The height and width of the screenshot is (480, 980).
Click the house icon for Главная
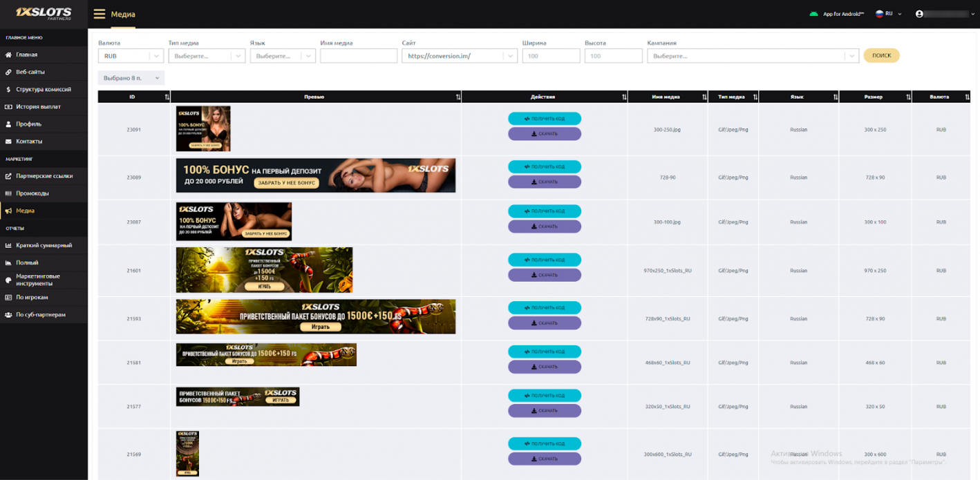point(8,55)
